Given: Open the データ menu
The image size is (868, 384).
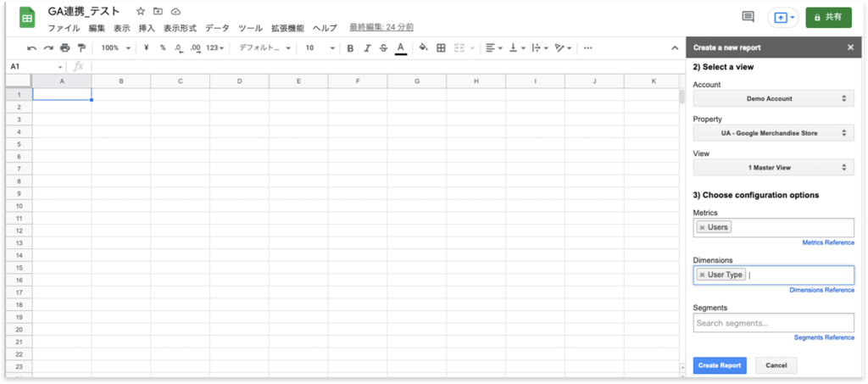Looking at the screenshot, I should coord(217,28).
